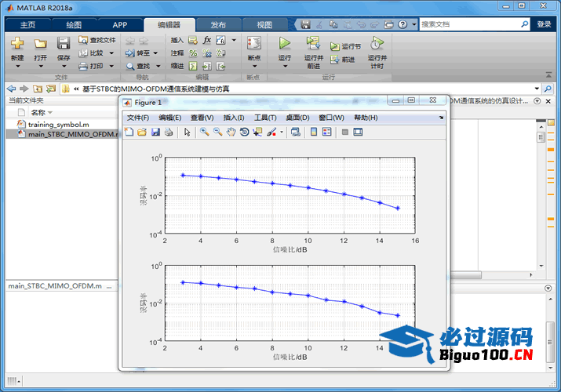Insert Colorbar in Figure 1 toolbar
Image resolution: width=561 pixels, height=392 pixels.
(x=314, y=132)
